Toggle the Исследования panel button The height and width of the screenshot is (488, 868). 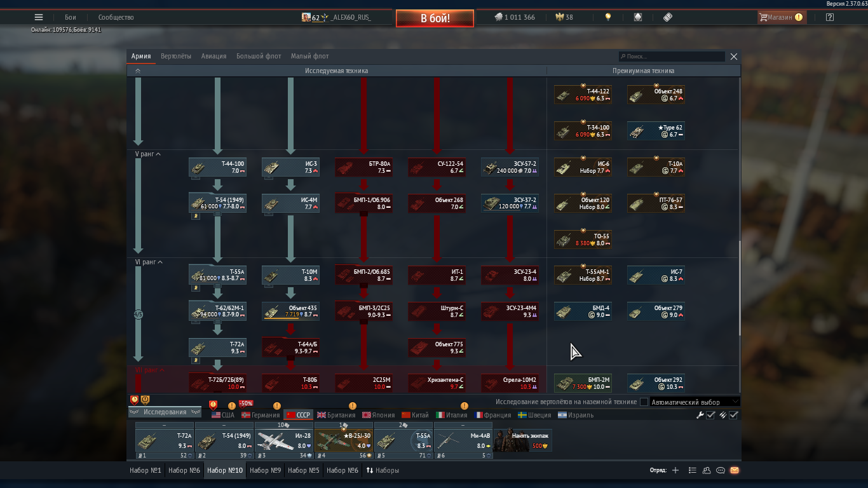coord(165,412)
